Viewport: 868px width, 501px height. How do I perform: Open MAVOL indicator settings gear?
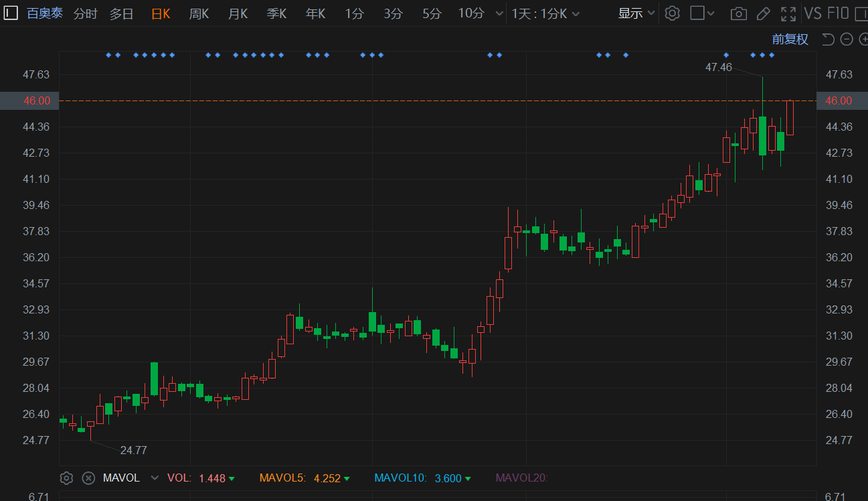point(66,478)
